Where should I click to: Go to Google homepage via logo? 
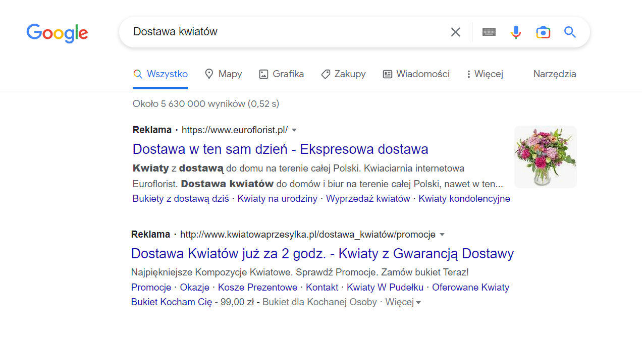pos(57,33)
